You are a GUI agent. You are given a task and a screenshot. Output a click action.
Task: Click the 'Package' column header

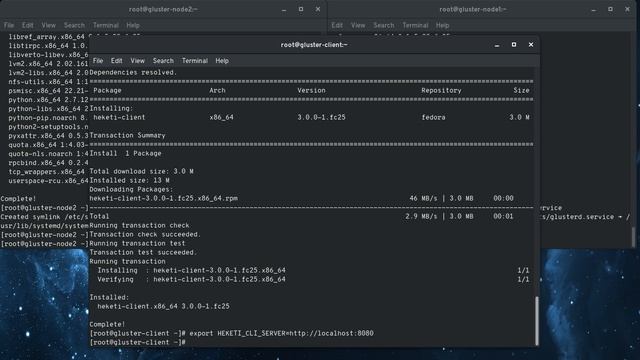(x=107, y=91)
